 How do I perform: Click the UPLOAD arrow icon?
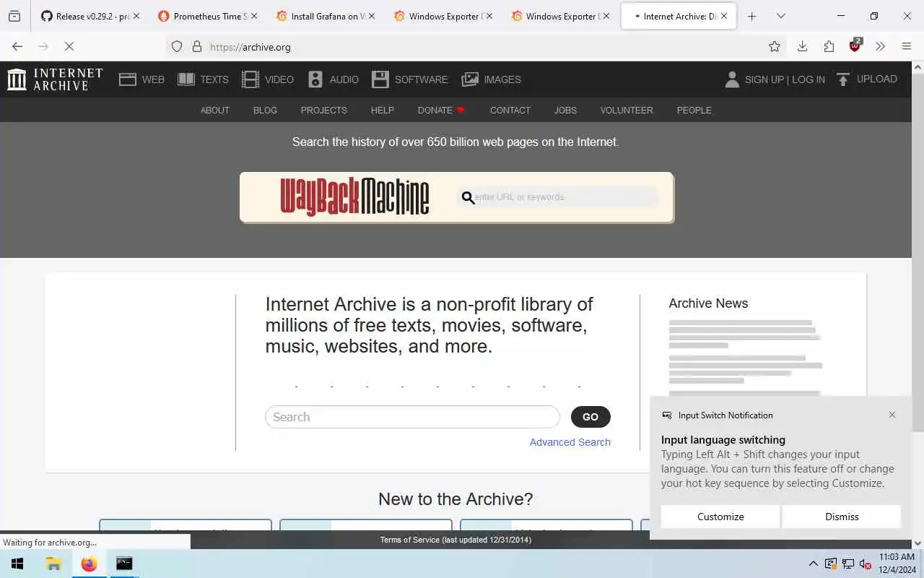pos(842,79)
